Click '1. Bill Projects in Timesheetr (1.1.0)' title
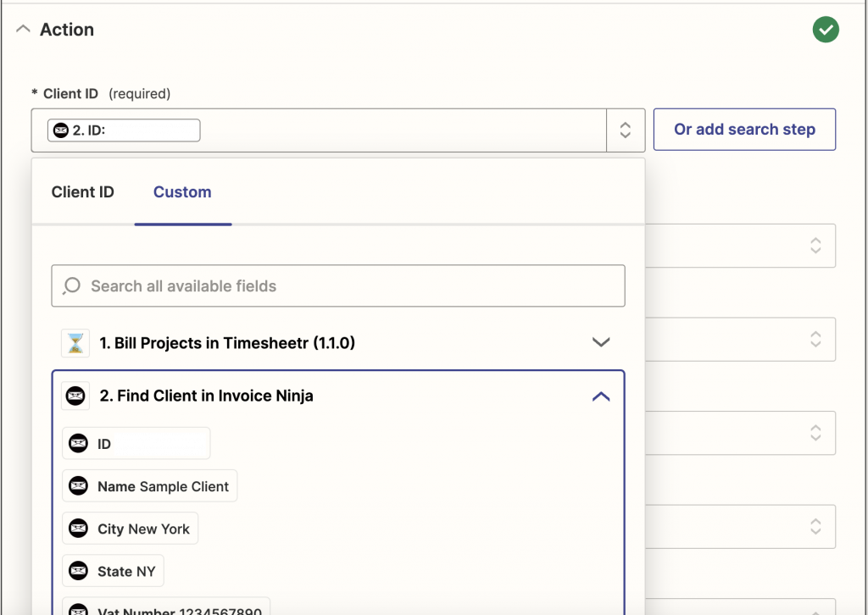Screen dimensions: 868x615 [227, 343]
